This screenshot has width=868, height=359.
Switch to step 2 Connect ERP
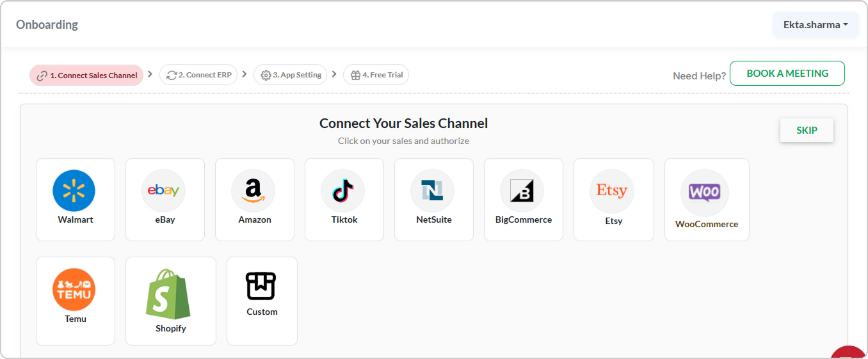point(198,75)
